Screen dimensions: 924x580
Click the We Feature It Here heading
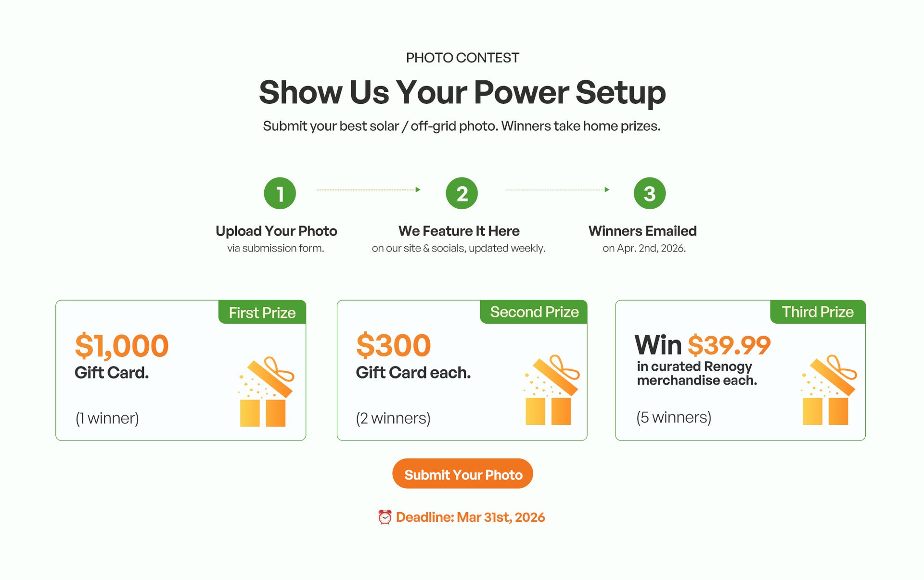pos(459,231)
